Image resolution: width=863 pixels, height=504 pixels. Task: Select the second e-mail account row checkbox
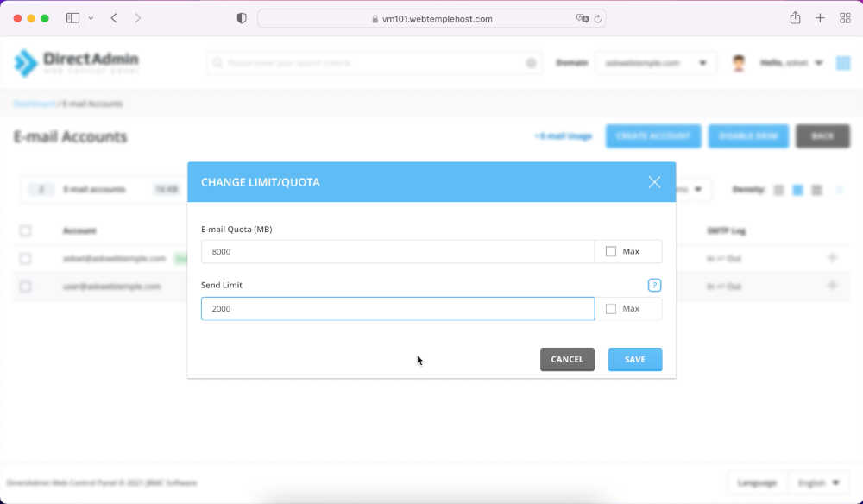point(25,287)
